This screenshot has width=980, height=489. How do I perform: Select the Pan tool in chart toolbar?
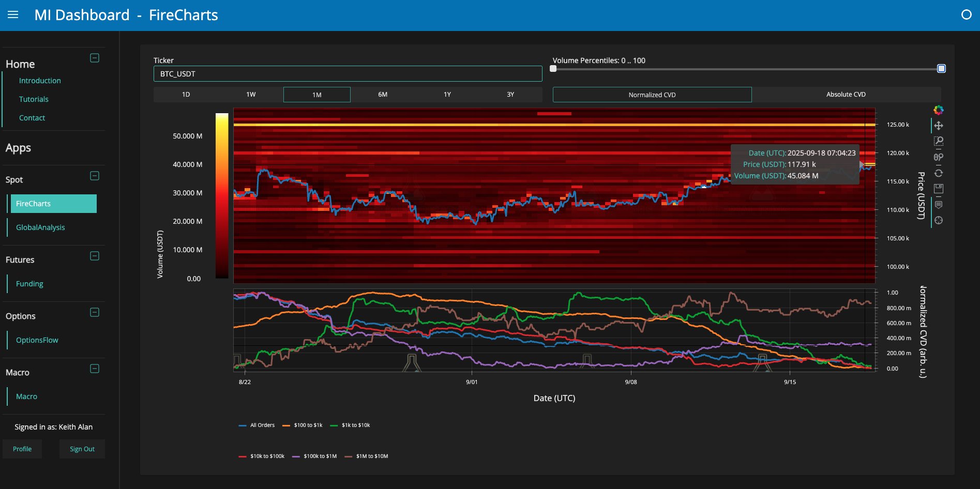[x=938, y=126]
